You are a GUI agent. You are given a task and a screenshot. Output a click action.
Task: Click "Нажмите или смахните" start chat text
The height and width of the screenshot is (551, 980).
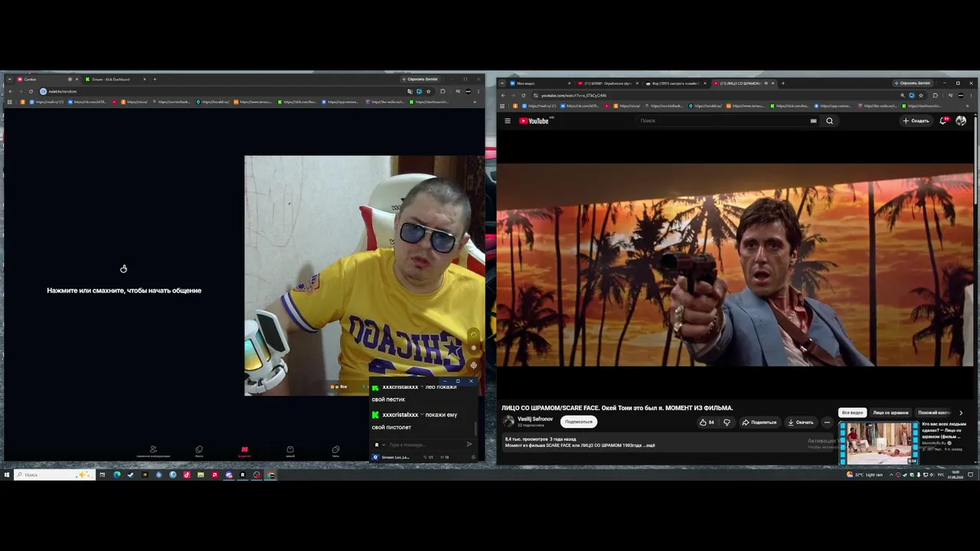point(124,291)
